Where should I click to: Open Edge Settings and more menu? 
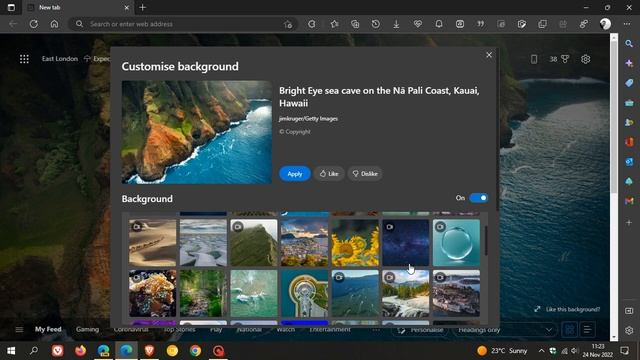tap(627, 24)
